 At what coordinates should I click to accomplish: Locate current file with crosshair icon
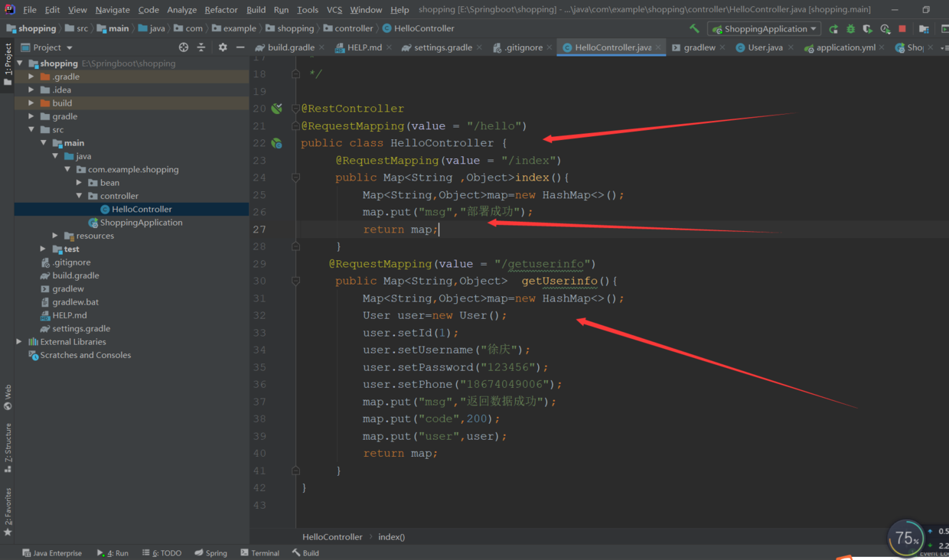(x=184, y=47)
